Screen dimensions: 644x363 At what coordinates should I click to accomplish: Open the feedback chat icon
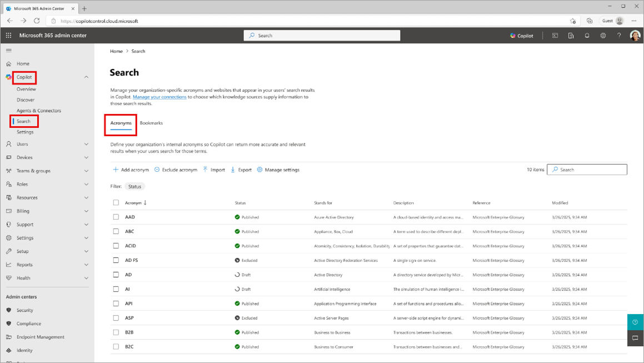(635, 339)
